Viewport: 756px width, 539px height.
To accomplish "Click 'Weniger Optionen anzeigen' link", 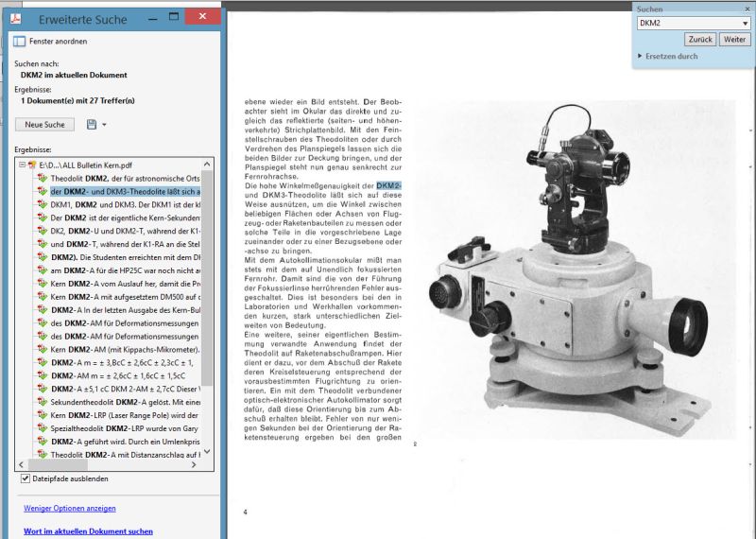I will (70, 508).
